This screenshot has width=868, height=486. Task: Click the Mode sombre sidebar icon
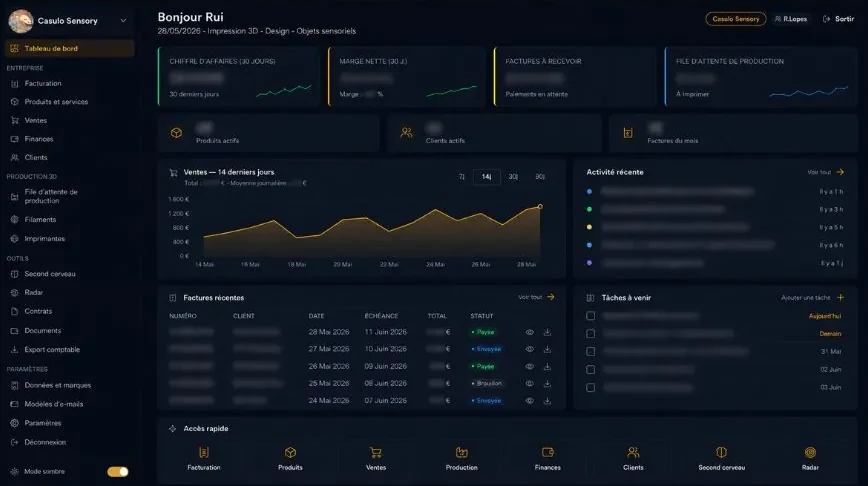14,472
